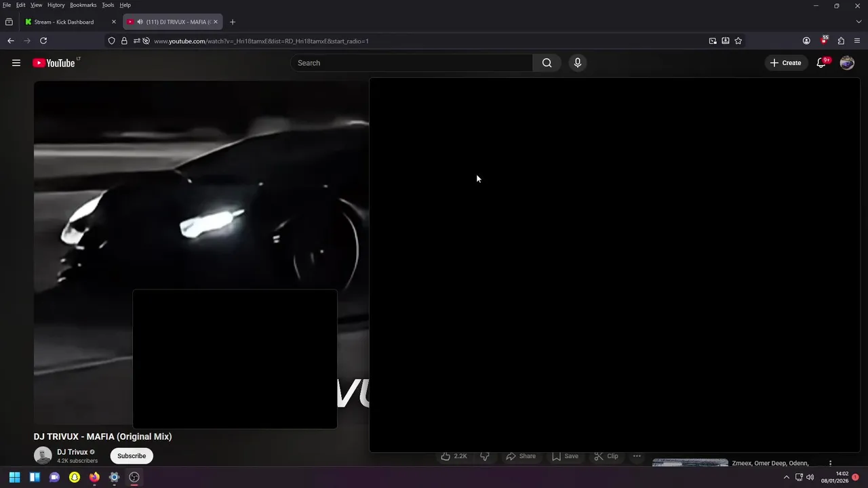Subscribe to DJ Trivux channel
Screen dimensions: 868x488
pyautogui.click(x=132, y=456)
